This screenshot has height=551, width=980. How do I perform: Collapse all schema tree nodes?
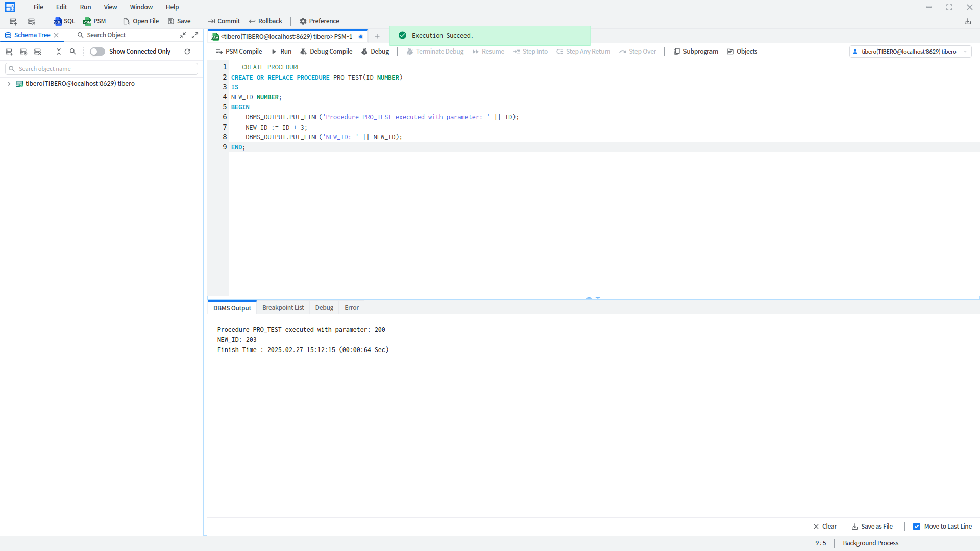(59, 52)
